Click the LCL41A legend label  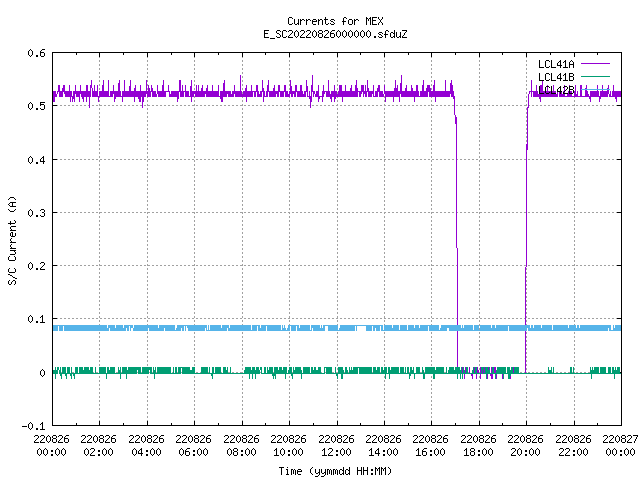(556, 64)
